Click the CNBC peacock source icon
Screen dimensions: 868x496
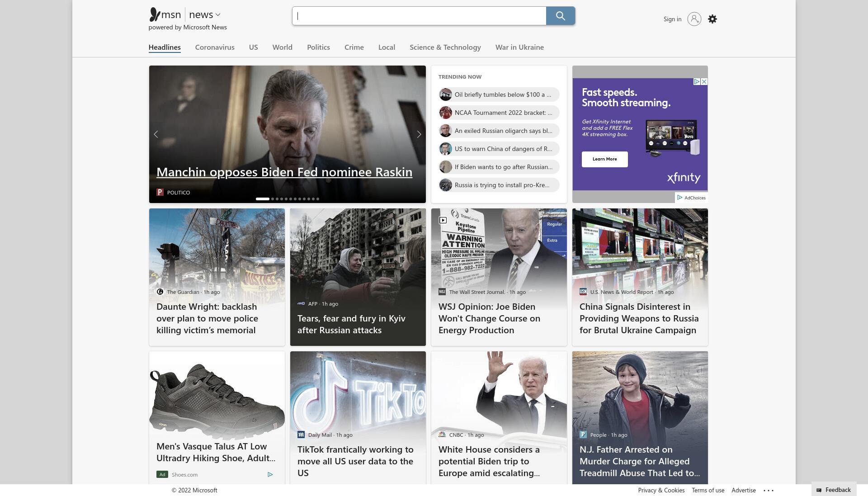coord(442,435)
